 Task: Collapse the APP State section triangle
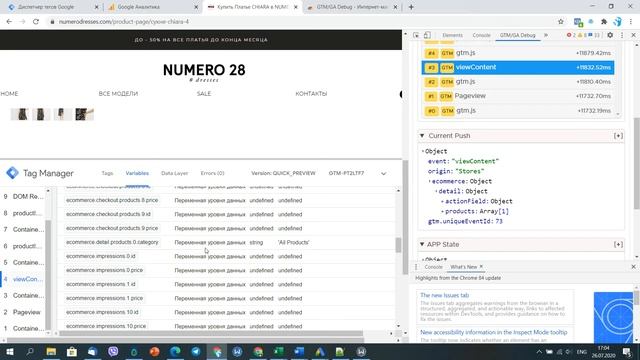(x=422, y=244)
